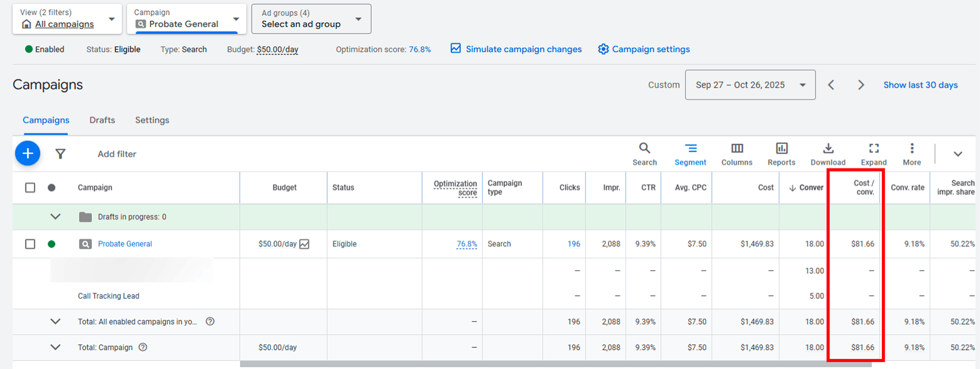Open the Columns editor
980x369 pixels.
click(x=736, y=154)
